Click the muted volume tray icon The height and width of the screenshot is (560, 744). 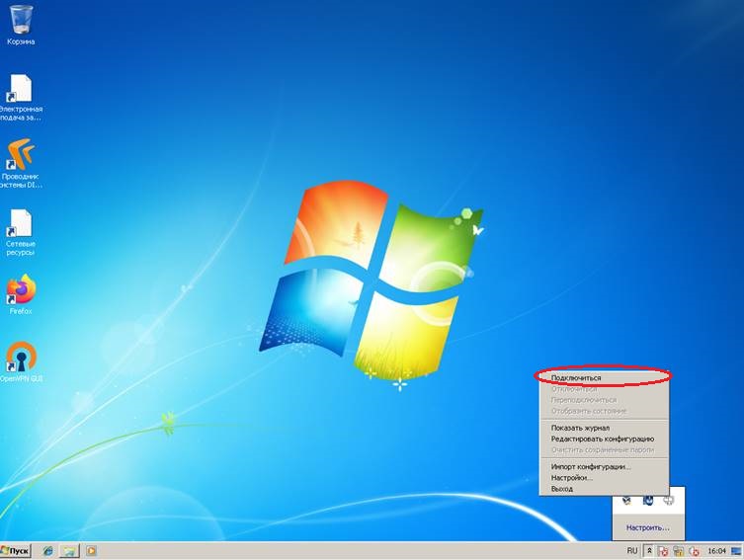pos(695,551)
